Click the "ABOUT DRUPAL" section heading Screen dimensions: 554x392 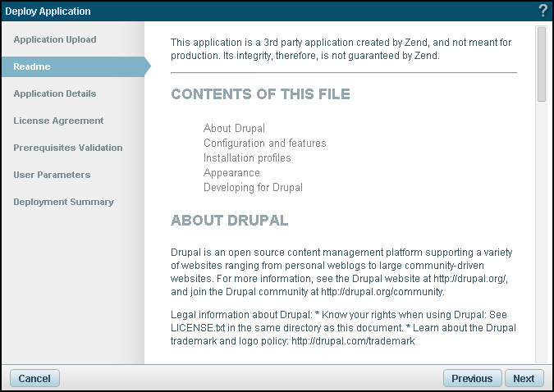tap(229, 221)
